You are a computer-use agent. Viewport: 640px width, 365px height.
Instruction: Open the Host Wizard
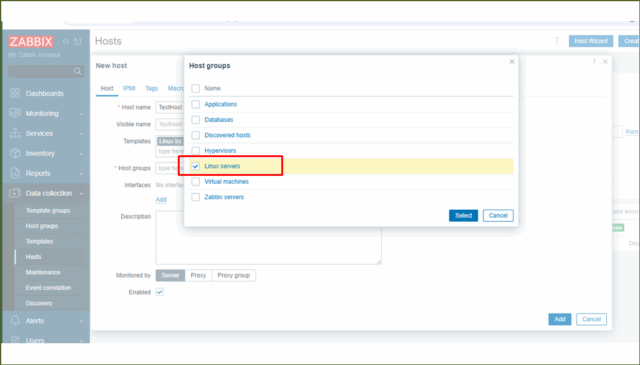591,41
